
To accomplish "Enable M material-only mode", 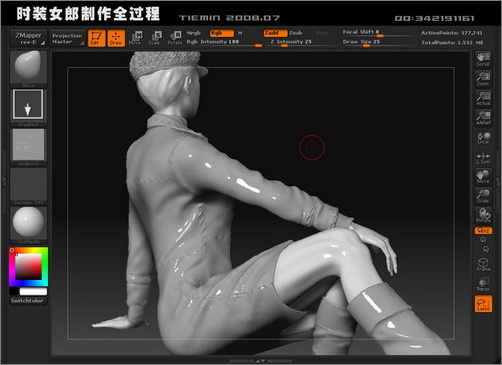I will point(240,33).
